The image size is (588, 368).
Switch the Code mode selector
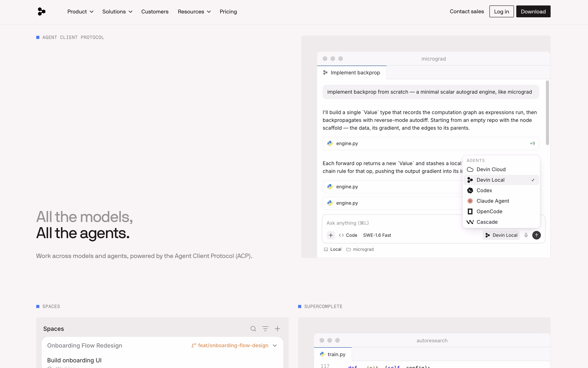pyautogui.click(x=348, y=235)
